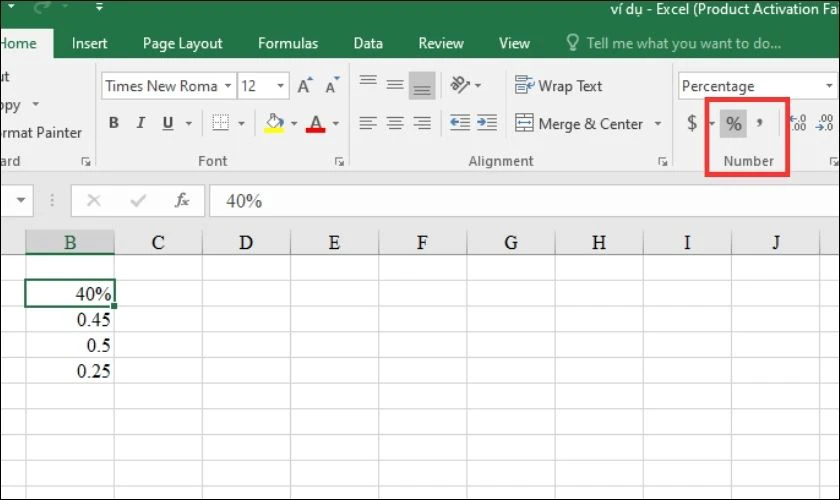Open the Page Layout tab
Viewport: 840px width, 500px height.
coord(182,43)
